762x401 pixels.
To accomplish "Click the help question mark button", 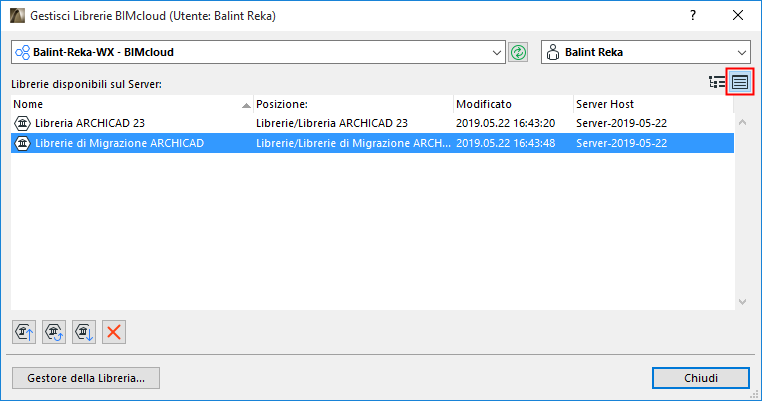I will click(x=693, y=16).
